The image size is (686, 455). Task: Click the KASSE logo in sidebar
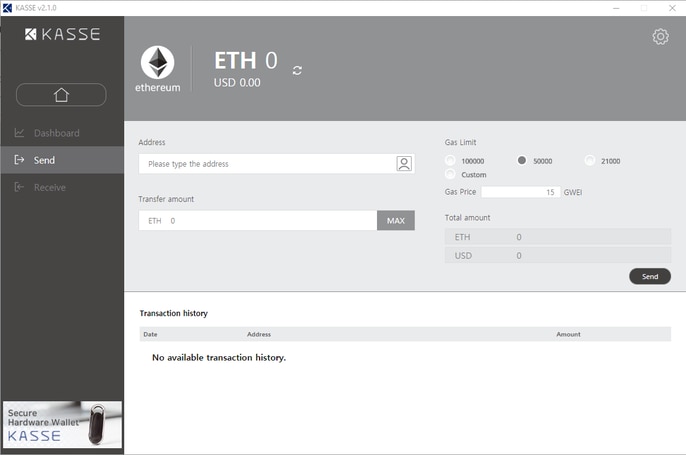point(62,34)
